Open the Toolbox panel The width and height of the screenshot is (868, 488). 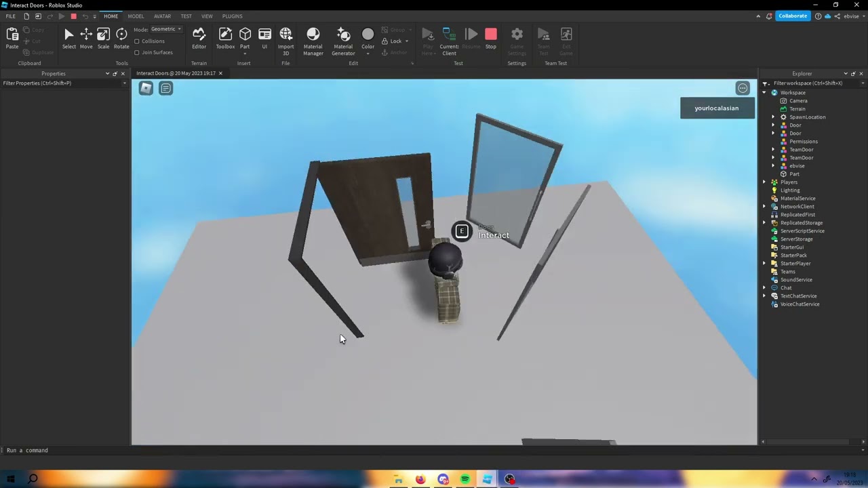click(x=225, y=38)
